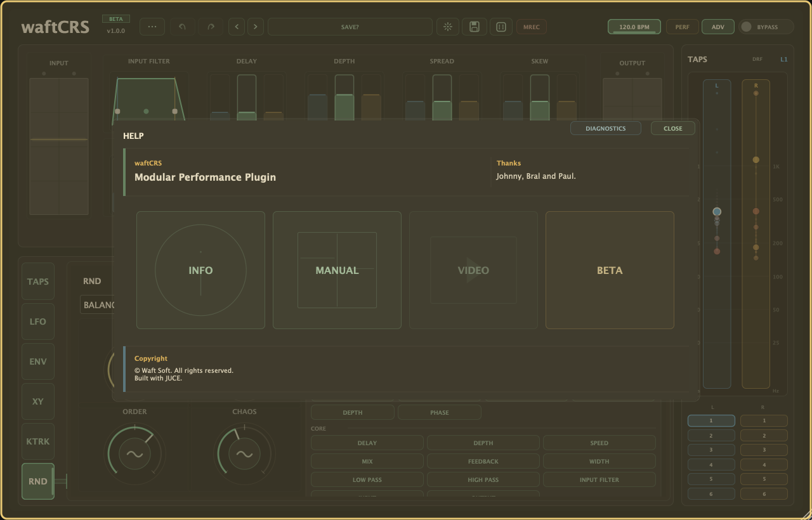Image resolution: width=812 pixels, height=520 pixels.
Task: Open the VIDEO play tile
Action: coord(473,270)
